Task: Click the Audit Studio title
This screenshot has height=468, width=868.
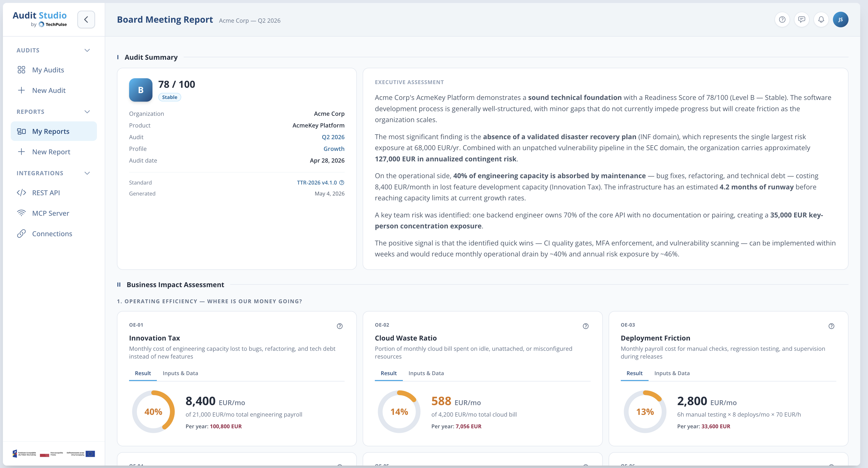Action: 40,15
